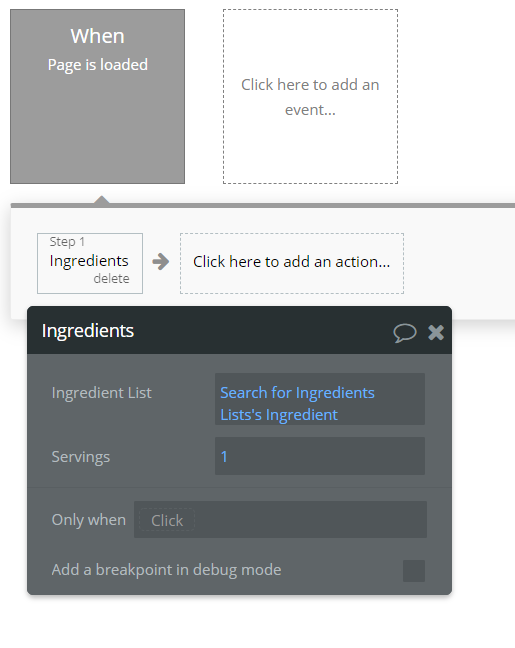Click the 'Only when' label
Image resolution: width=515 pixels, height=648 pixels.
[x=88, y=519]
